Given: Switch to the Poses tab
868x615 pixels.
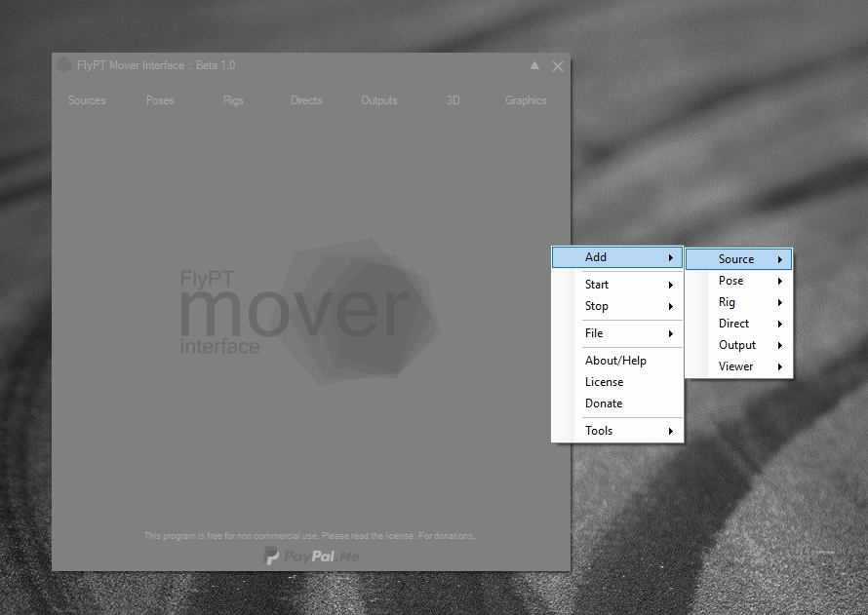Looking at the screenshot, I should click(160, 100).
